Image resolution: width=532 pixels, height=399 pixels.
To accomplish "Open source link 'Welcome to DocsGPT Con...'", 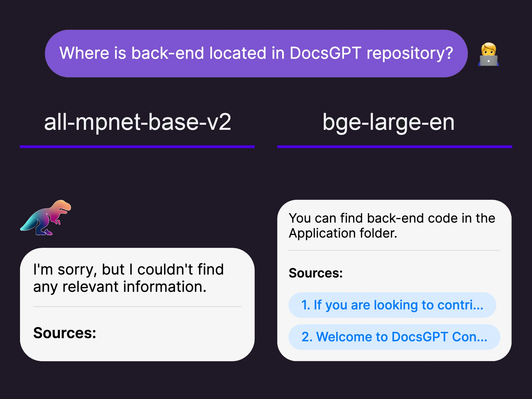I will click(394, 337).
